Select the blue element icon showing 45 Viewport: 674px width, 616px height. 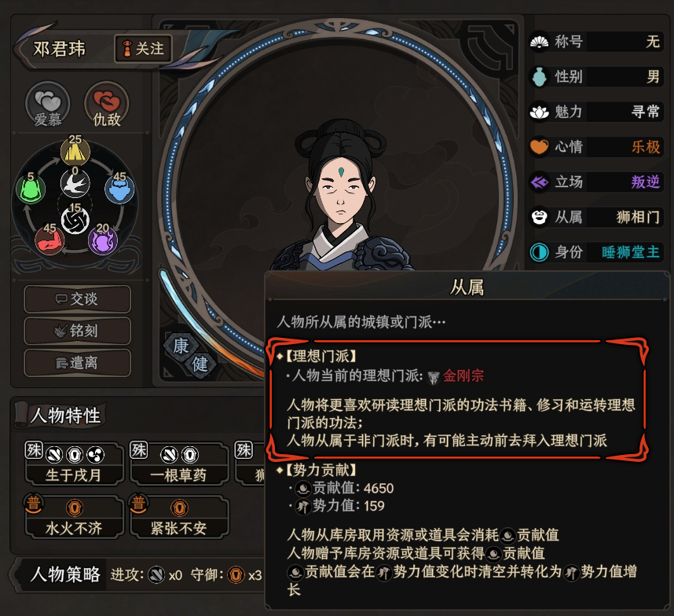(x=119, y=189)
